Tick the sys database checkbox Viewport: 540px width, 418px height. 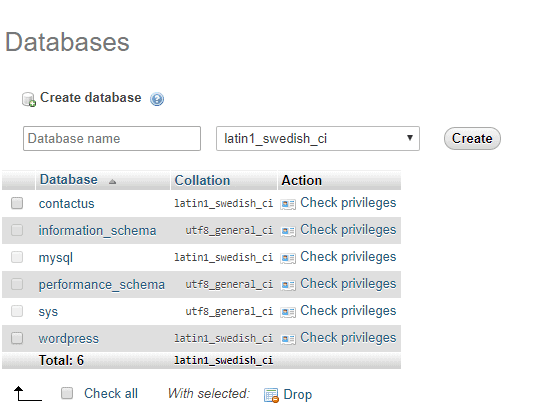(x=17, y=311)
